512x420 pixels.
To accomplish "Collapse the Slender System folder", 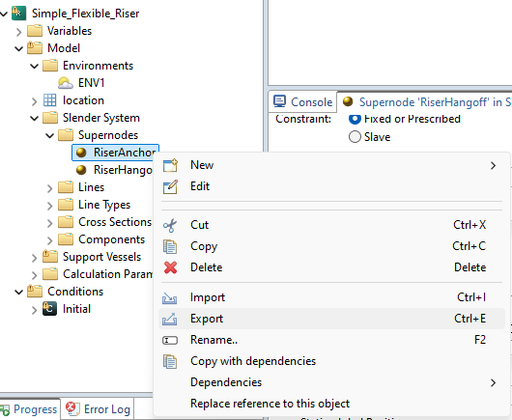I will pos(34,118).
